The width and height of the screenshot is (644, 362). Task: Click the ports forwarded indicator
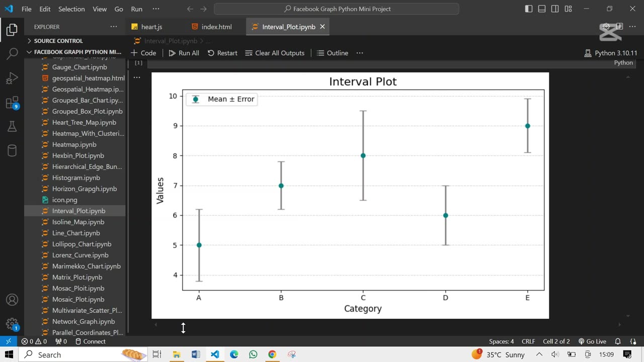pyautogui.click(x=61, y=341)
